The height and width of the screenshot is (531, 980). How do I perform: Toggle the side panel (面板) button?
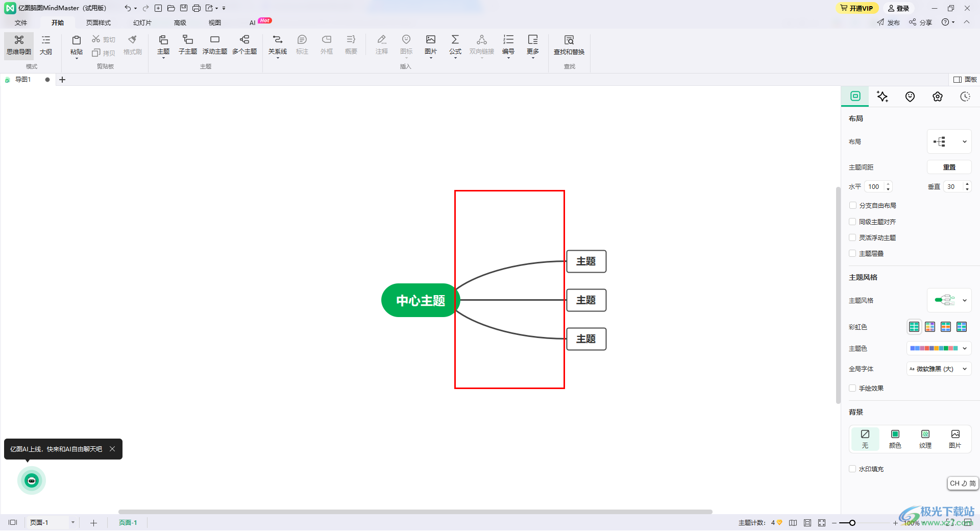coord(965,79)
